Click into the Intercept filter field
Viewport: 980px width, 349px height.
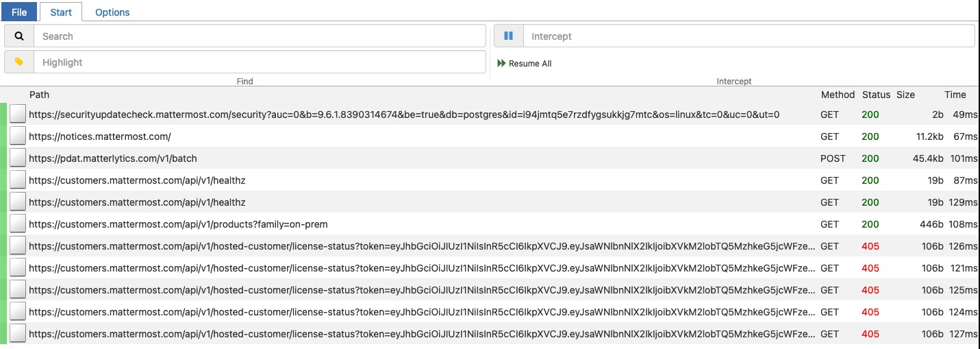pyautogui.click(x=748, y=36)
